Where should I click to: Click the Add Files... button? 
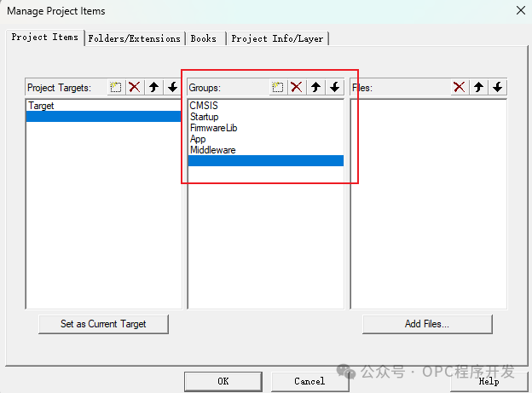[427, 324]
